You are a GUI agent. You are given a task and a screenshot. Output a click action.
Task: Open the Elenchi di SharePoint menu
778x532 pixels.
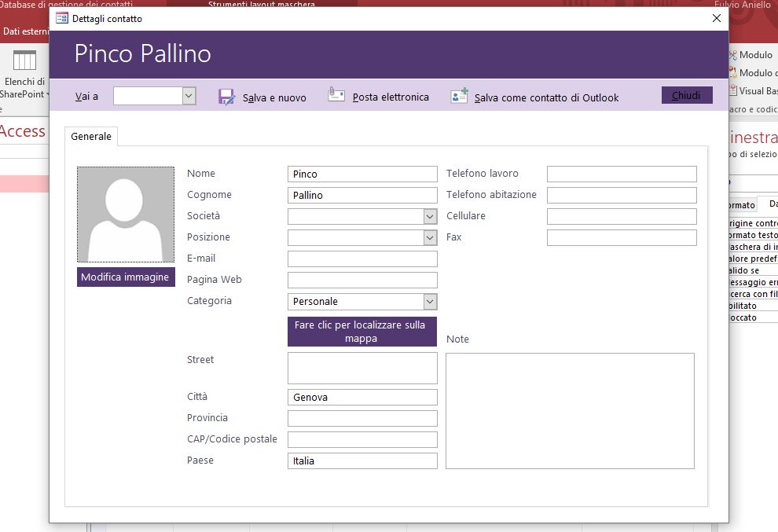(24, 88)
